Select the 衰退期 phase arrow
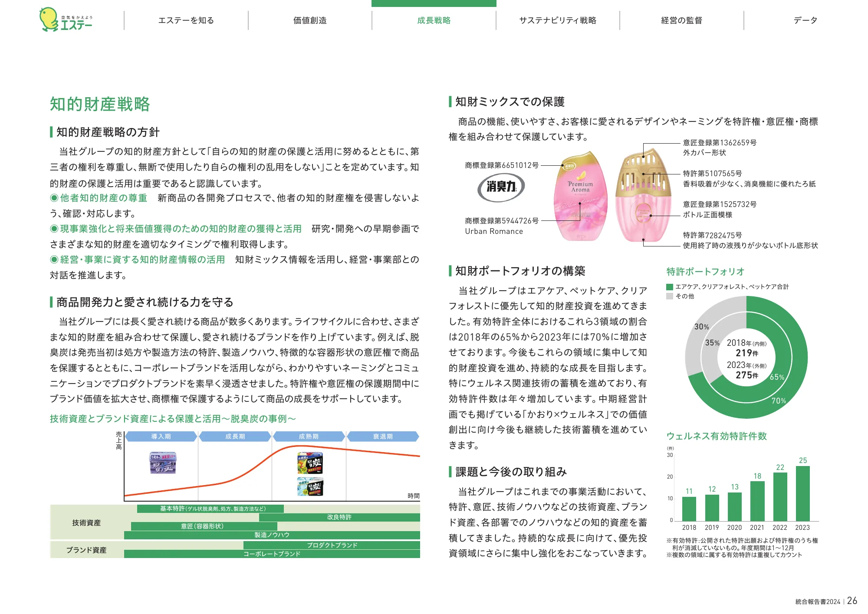Image resolution: width=868 pixels, height=614 pixels. (383, 437)
